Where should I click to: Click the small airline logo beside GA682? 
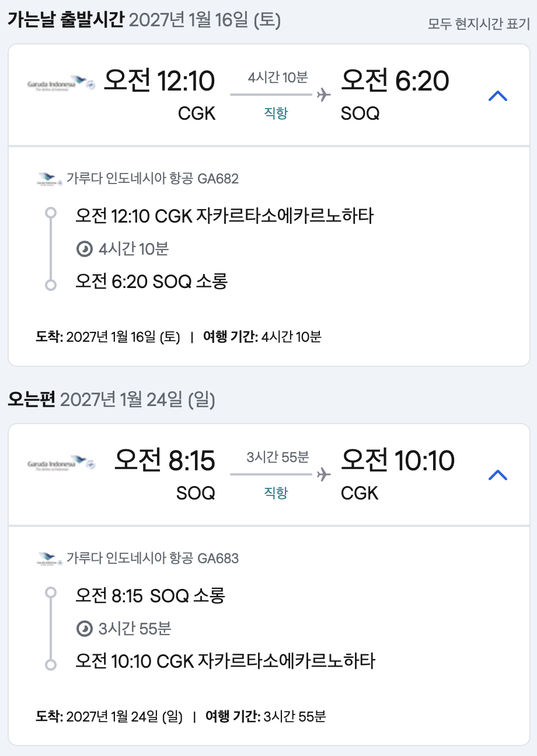[49, 179]
